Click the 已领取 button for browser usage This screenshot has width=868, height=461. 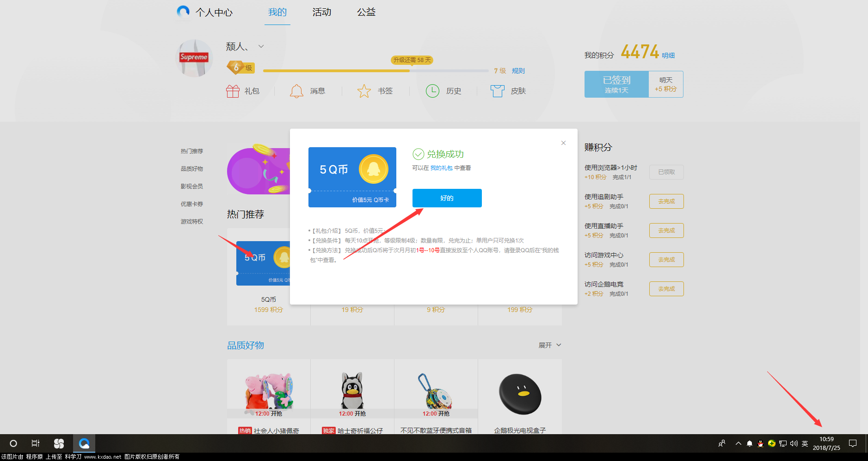click(666, 172)
